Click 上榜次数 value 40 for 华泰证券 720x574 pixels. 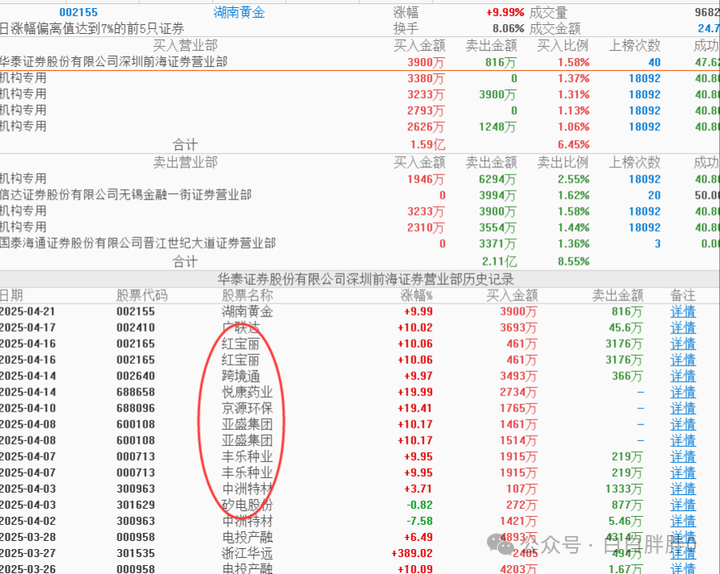[654, 62]
